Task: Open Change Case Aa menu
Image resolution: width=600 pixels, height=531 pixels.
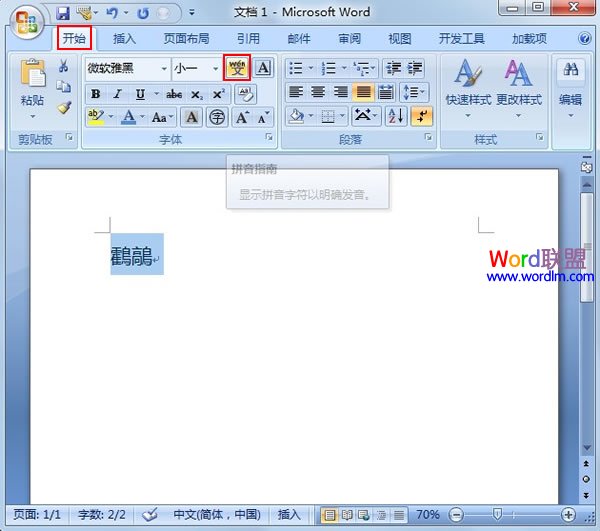Action: click(x=162, y=117)
